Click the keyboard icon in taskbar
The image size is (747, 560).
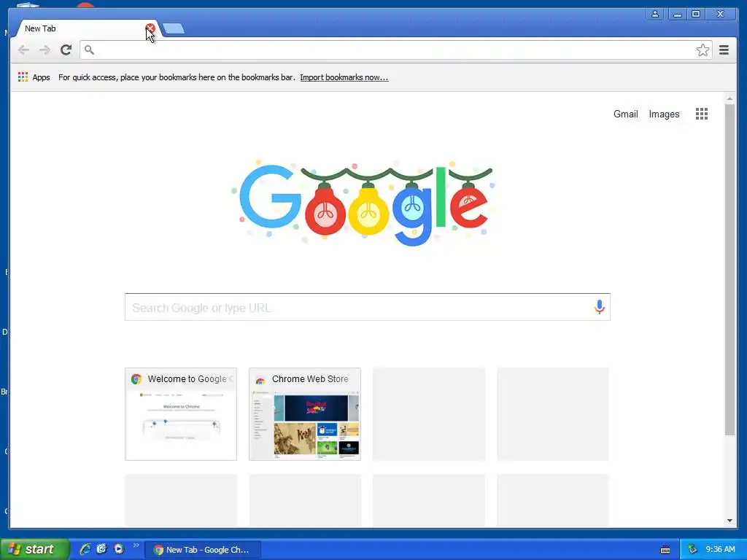coord(665,550)
